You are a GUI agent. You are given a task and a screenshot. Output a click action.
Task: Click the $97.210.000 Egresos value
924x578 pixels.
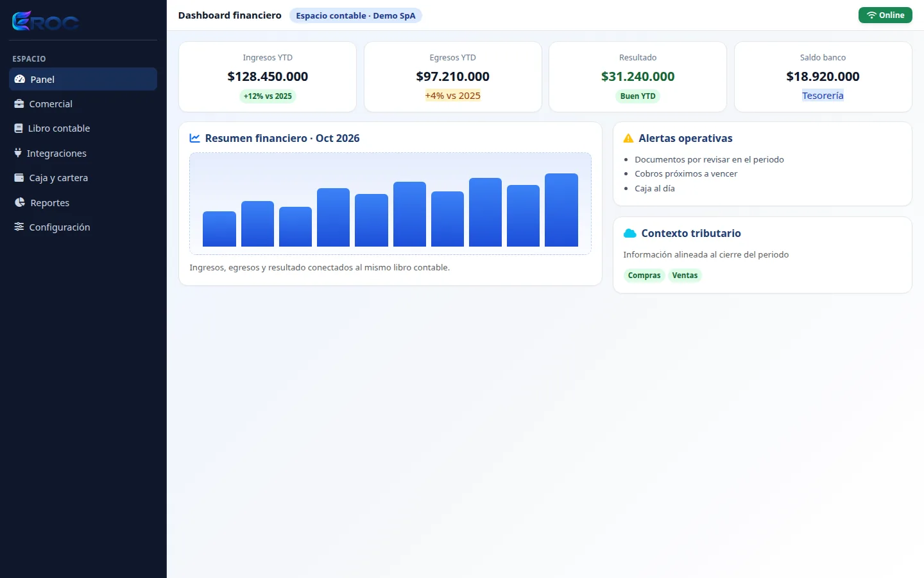tap(452, 76)
